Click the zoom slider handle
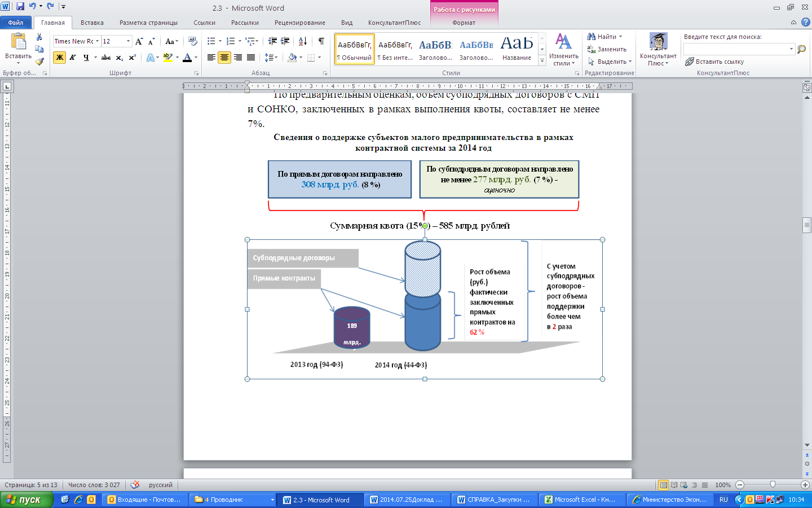 pyautogui.click(x=773, y=485)
